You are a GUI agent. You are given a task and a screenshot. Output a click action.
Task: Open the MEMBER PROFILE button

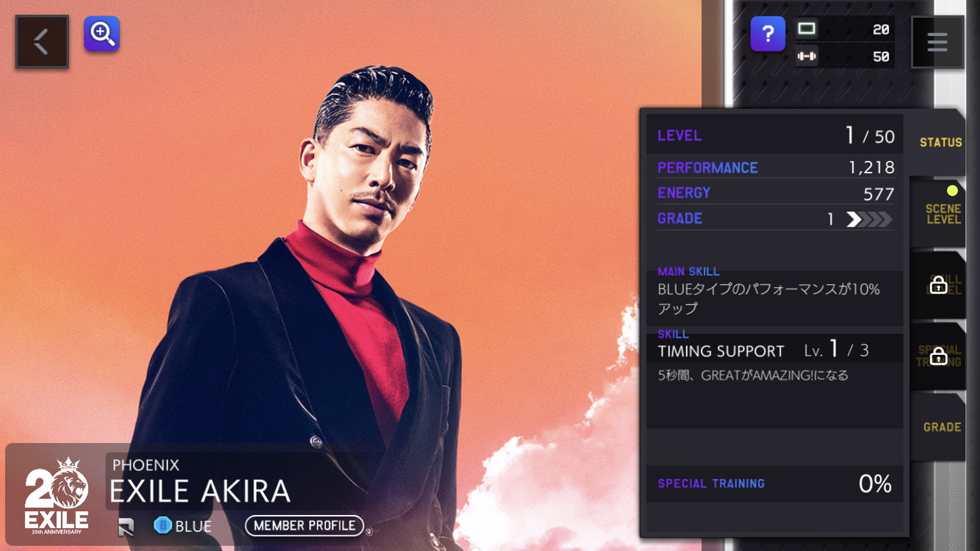304,526
